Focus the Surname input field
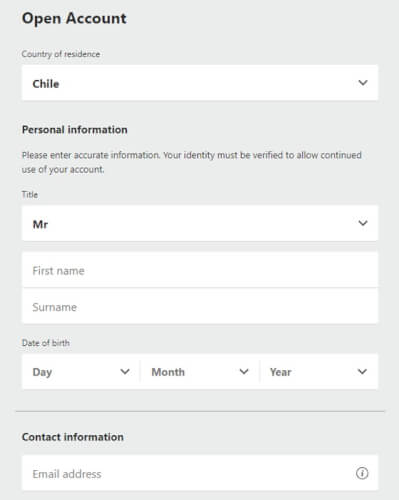This screenshot has height=500, width=399. pyautogui.click(x=200, y=306)
